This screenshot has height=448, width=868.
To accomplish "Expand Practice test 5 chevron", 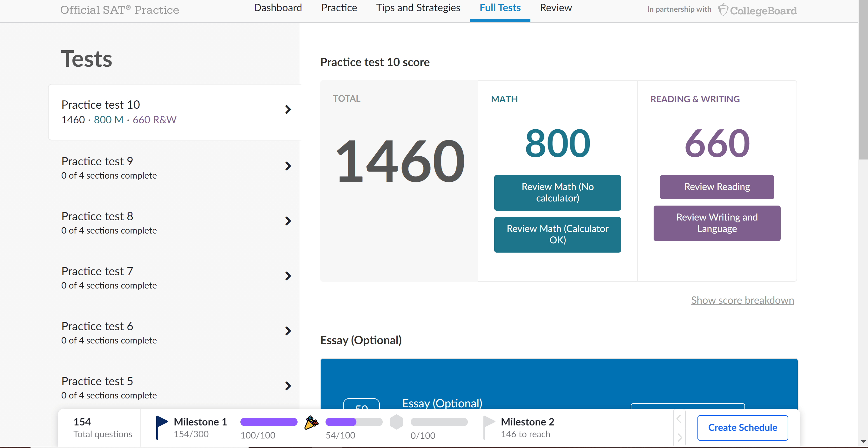I will [288, 386].
